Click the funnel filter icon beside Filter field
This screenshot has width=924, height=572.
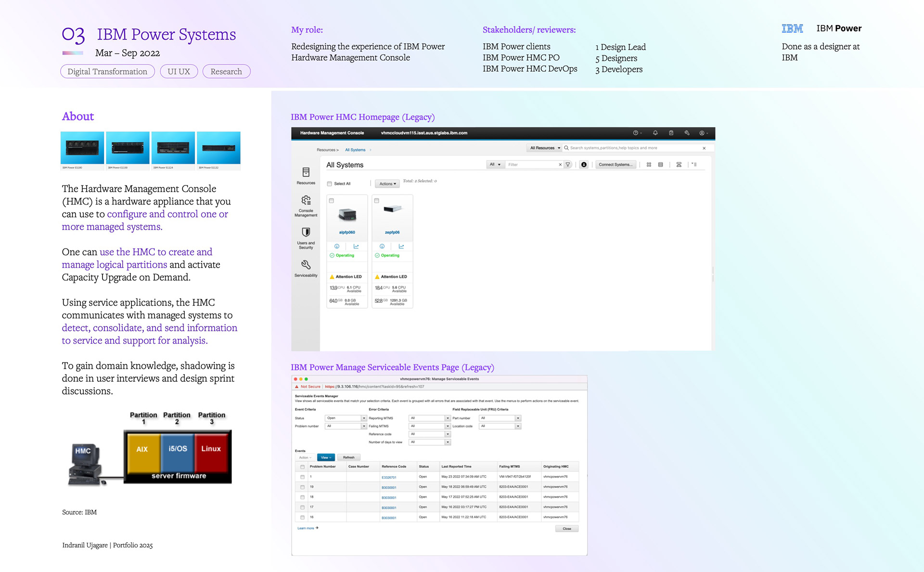(568, 165)
